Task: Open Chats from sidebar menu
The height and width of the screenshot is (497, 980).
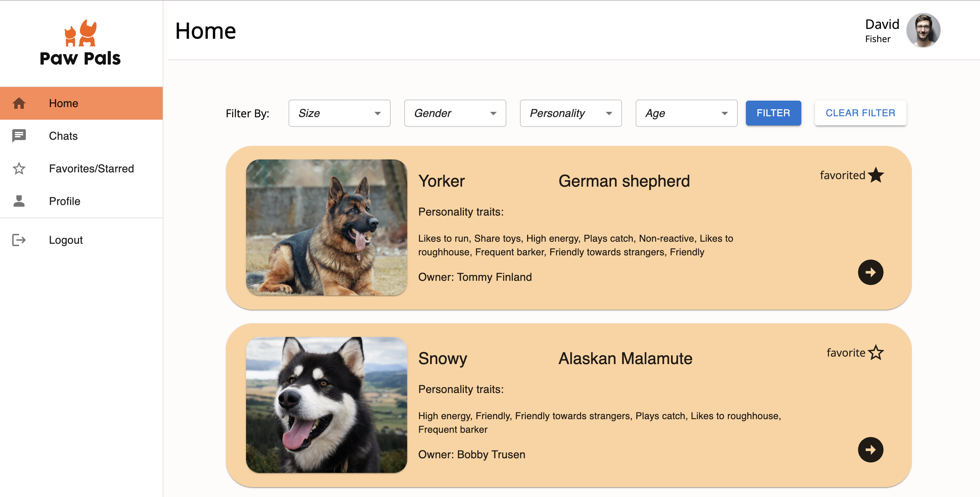Action: tap(81, 136)
